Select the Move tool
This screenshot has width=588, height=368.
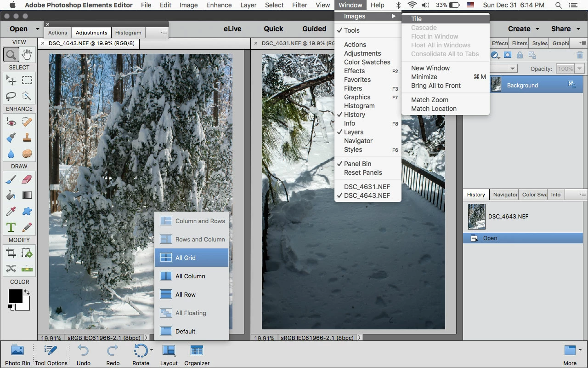(x=11, y=80)
